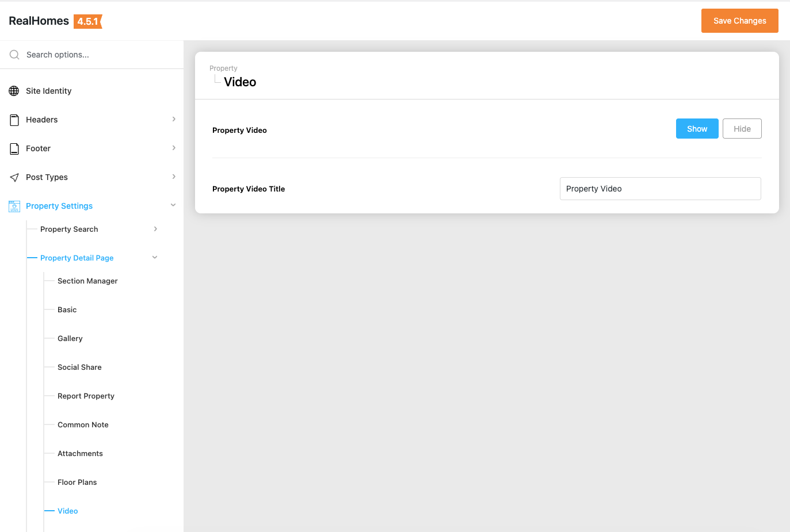The width and height of the screenshot is (790, 532).
Task: Expand the Property Search submenu arrow
Action: (155, 229)
